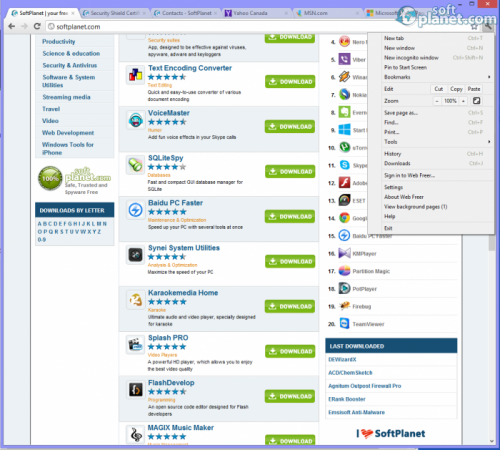500x450 pixels.
Task: Click Viber icon in top list
Action: click(x=344, y=59)
